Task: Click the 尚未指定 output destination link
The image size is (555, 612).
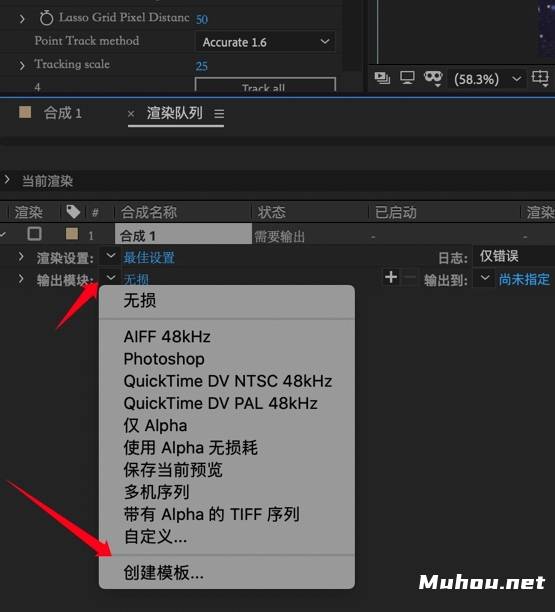Action: [x=524, y=279]
